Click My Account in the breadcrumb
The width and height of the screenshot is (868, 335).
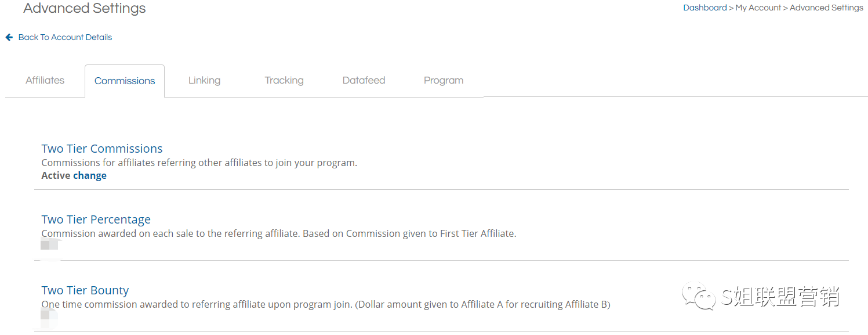pos(758,8)
